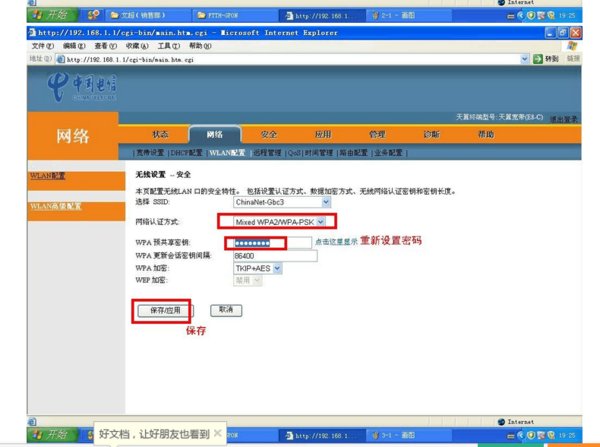Click the Windows flag logo at menu bar right
The height and width of the screenshot is (447, 600).
pos(572,46)
